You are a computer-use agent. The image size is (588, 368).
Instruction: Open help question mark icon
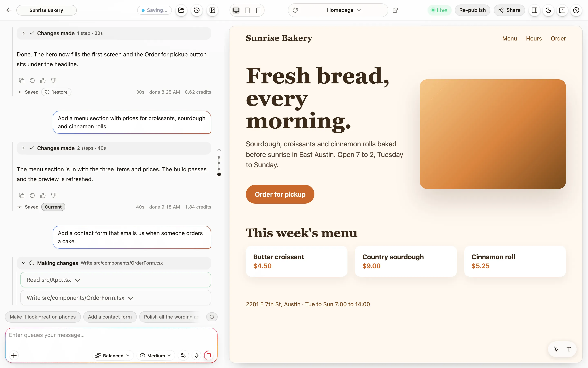click(x=576, y=10)
